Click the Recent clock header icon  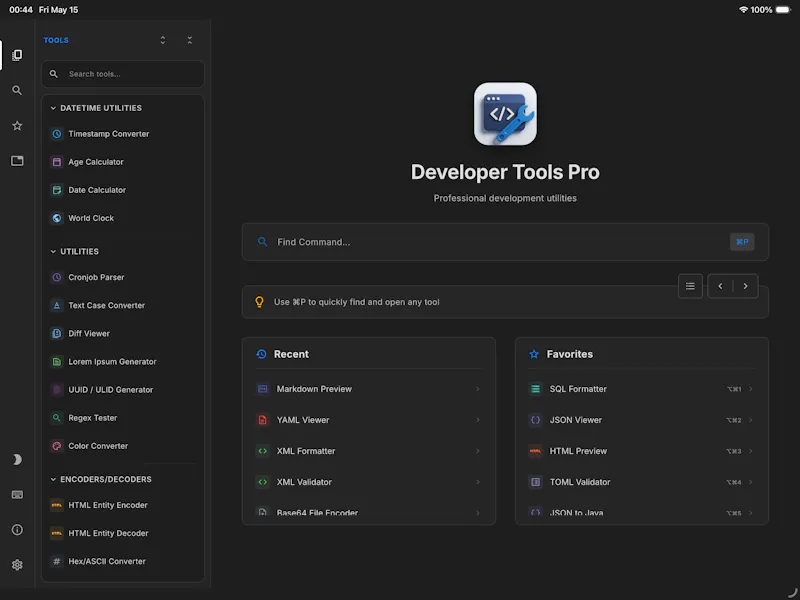click(x=261, y=354)
